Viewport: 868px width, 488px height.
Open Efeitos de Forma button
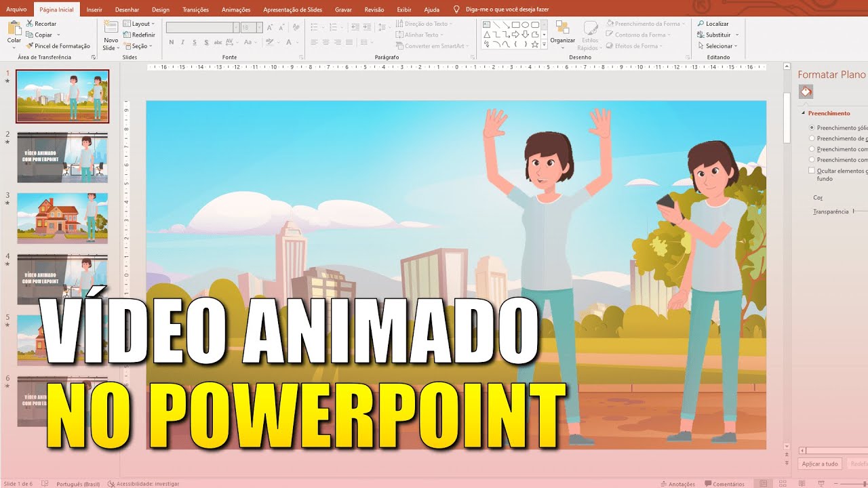[635, 46]
